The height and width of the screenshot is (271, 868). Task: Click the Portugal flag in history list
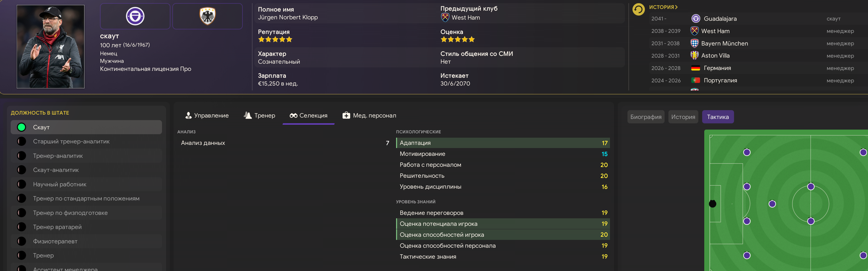(x=696, y=80)
